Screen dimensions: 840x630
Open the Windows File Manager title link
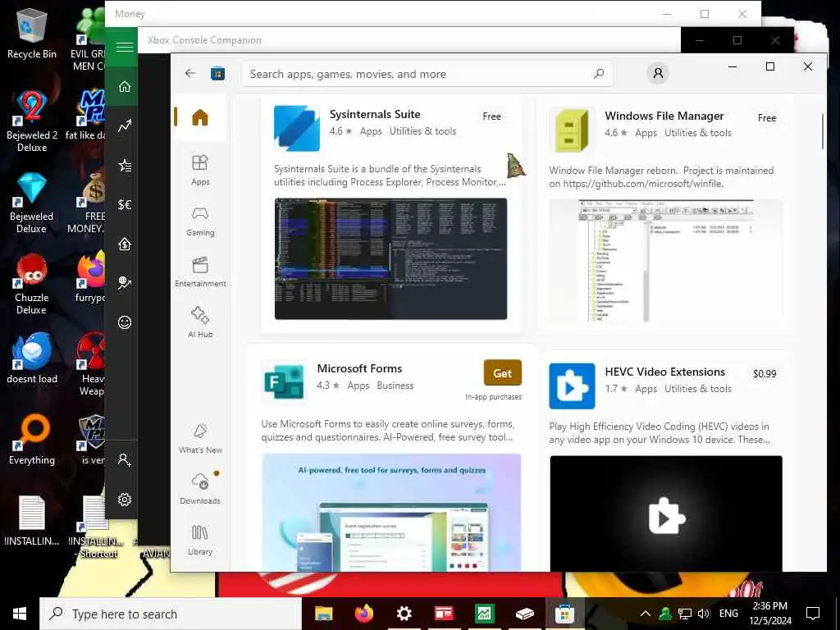[x=664, y=116]
